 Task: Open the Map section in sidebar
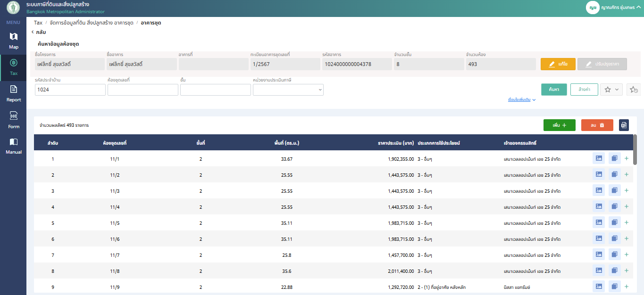pos(13,41)
